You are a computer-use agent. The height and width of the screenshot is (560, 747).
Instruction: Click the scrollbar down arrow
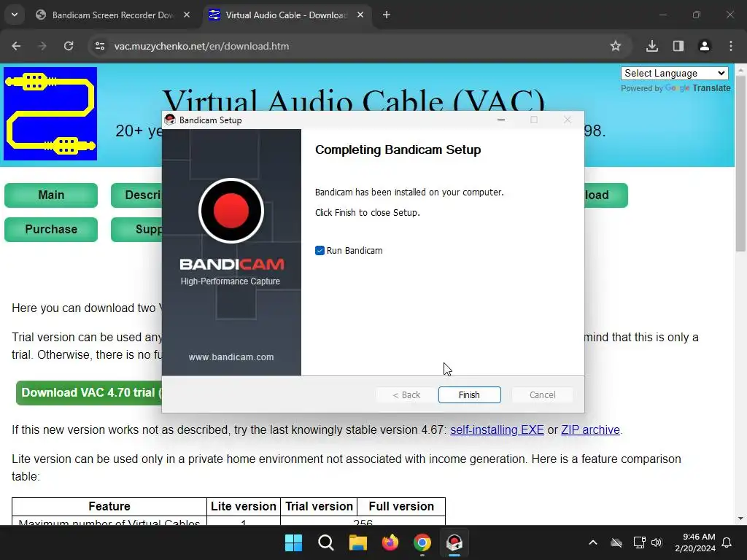tap(740, 518)
